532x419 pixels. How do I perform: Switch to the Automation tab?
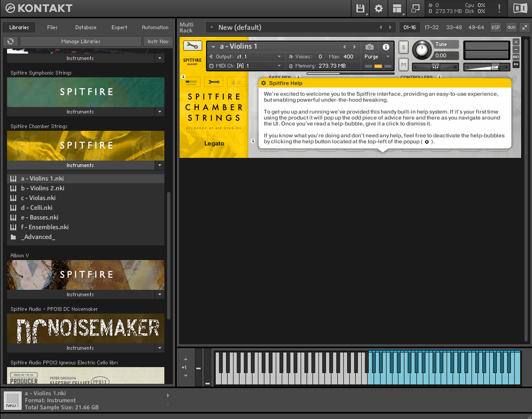(x=155, y=28)
